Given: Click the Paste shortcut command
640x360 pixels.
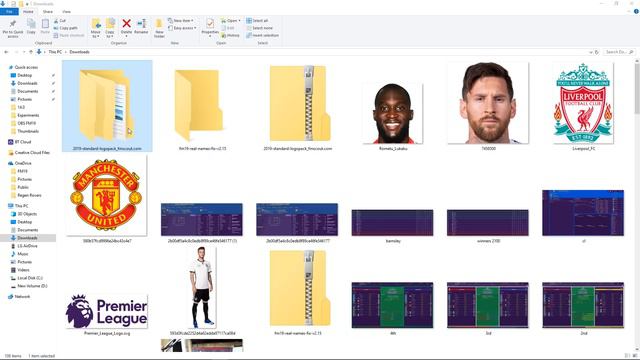Looking at the screenshot, I should (69, 35).
